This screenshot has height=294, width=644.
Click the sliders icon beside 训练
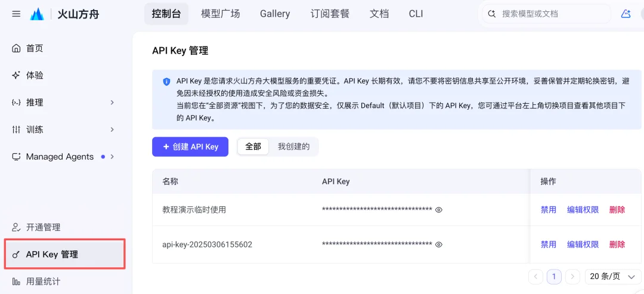pos(16,130)
